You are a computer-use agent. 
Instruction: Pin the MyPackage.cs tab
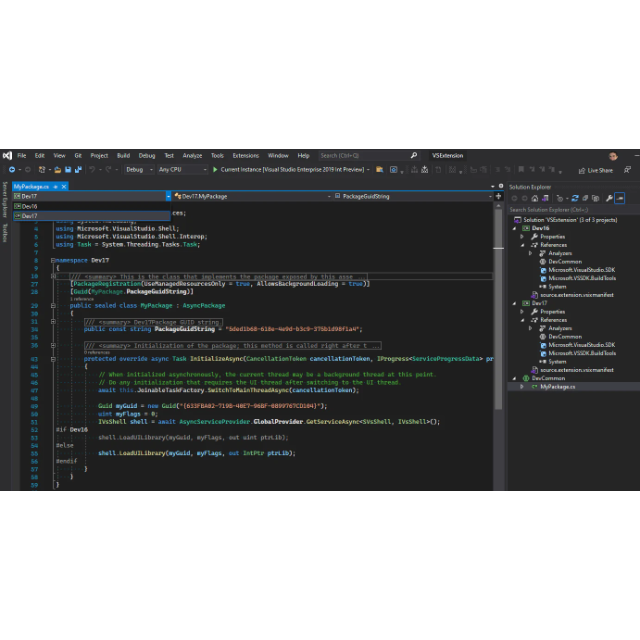coord(56,187)
